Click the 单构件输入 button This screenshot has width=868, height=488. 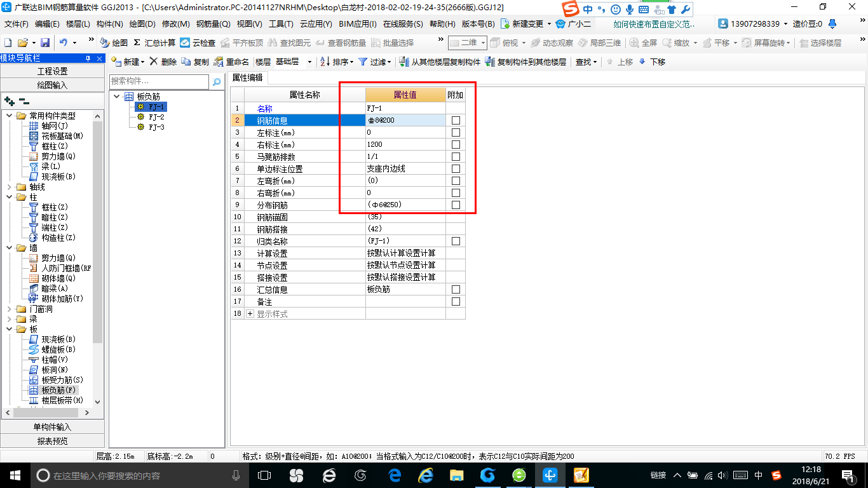coord(52,427)
